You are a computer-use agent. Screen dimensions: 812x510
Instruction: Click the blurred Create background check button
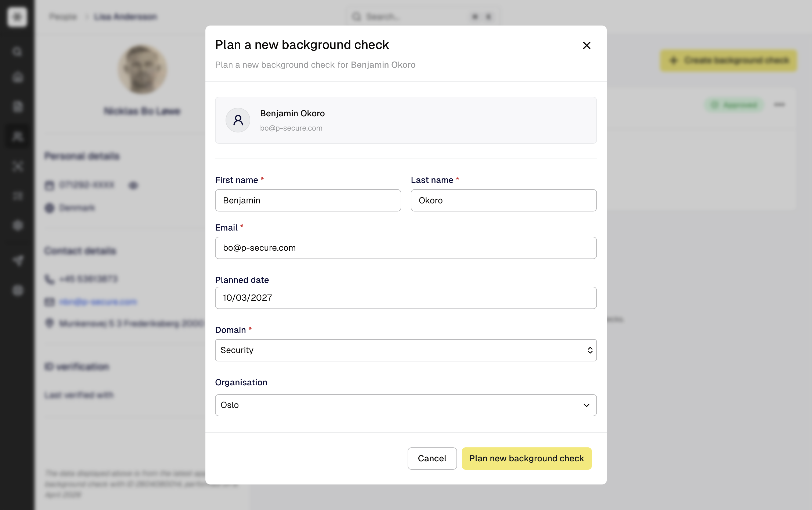coord(728,60)
